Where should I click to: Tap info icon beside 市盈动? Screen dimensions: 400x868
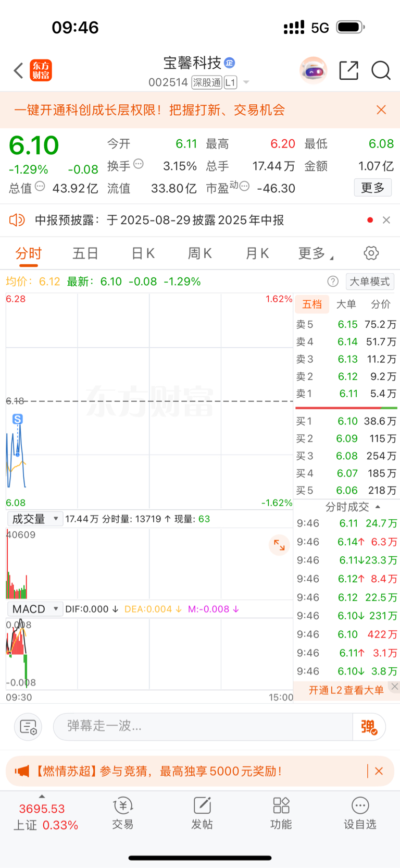[244, 186]
